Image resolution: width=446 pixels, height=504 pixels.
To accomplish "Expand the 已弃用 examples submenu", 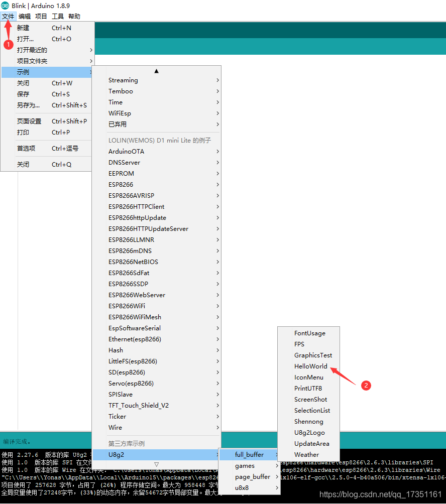I will click(157, 124).
